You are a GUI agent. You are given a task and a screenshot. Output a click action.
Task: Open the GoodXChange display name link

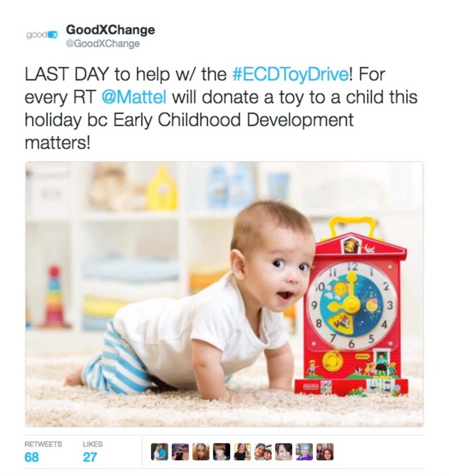(110, 30)
